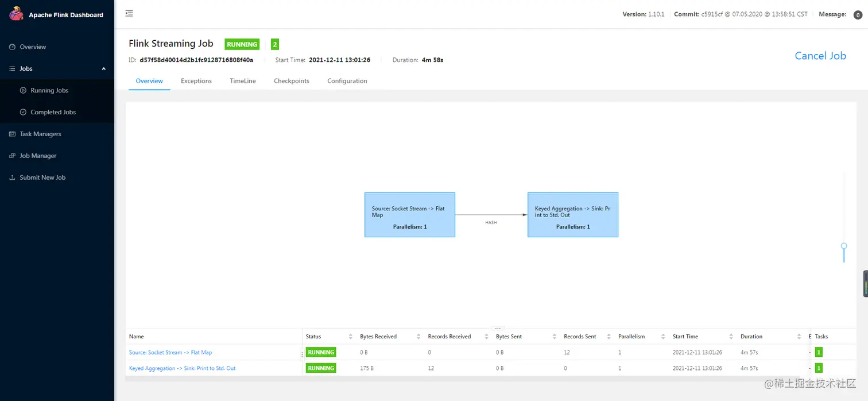The image size is (868, 401).
Task: Click the Task Managers sidebar icon
Action: [x=12, y=134]
